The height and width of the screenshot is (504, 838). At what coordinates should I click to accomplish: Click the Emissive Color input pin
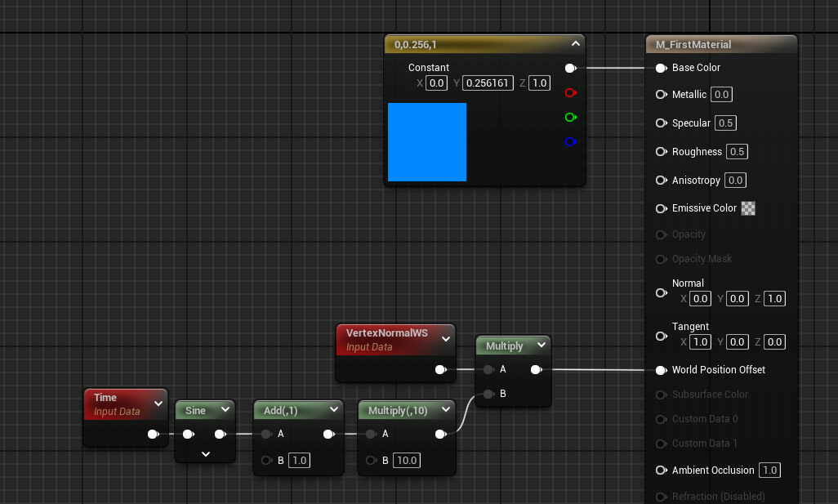661,208
